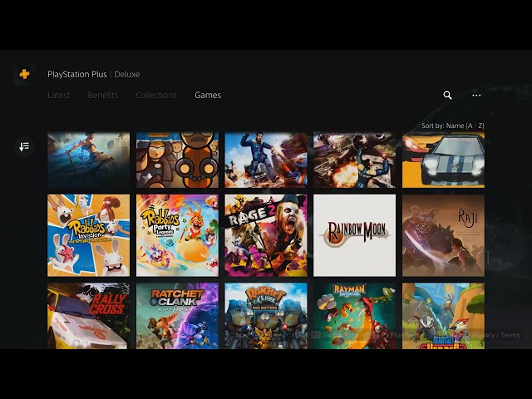Click the PlayStation Plus logo icon
Viewport: 532px width, 399px height.
pos(24,74)
